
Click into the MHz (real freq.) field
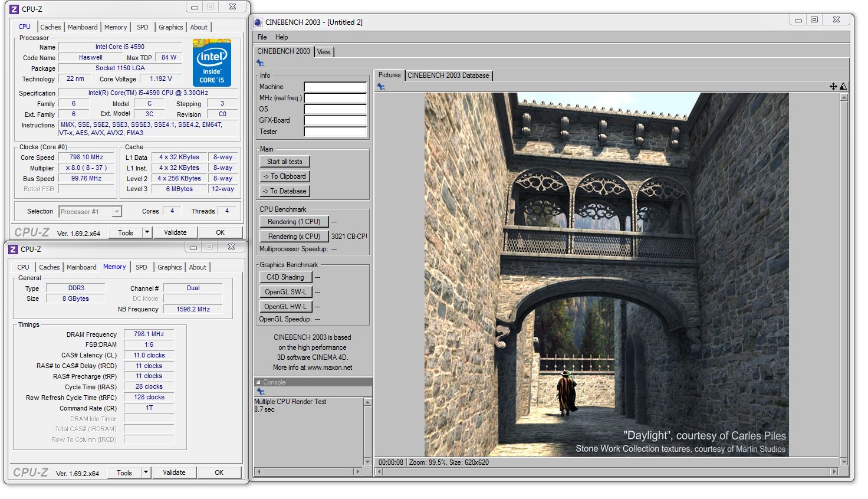(x=335, y=98)
